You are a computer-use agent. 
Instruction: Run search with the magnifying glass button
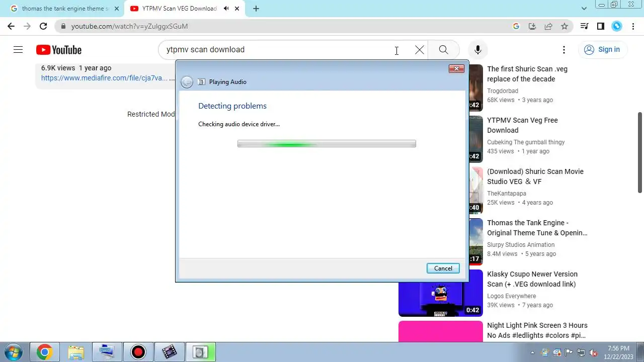point(443,49)
